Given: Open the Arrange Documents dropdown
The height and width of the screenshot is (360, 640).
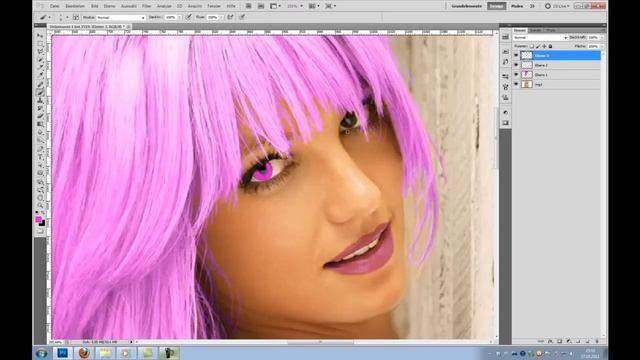Looking at the screenshot, I should tap(315, 6).
